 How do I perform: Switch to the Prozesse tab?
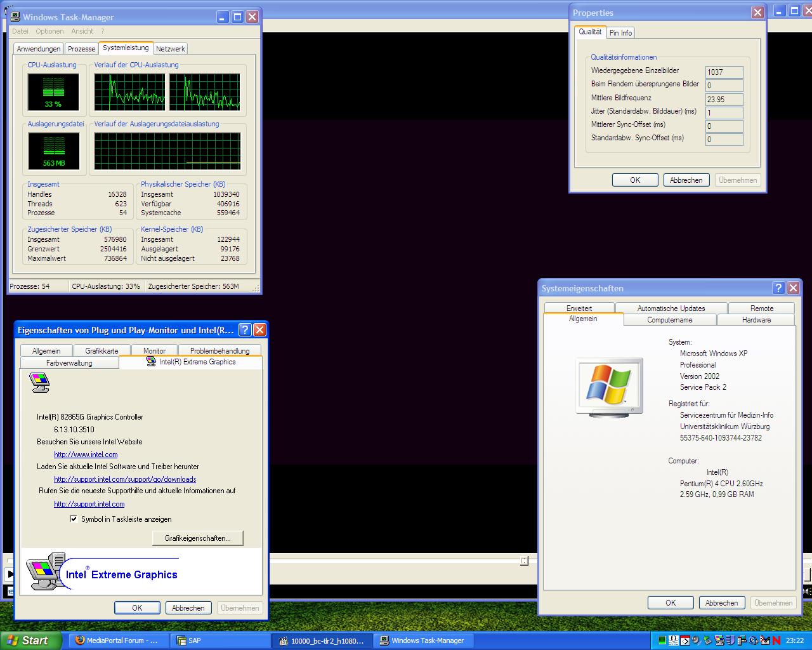tap(81, 49)
